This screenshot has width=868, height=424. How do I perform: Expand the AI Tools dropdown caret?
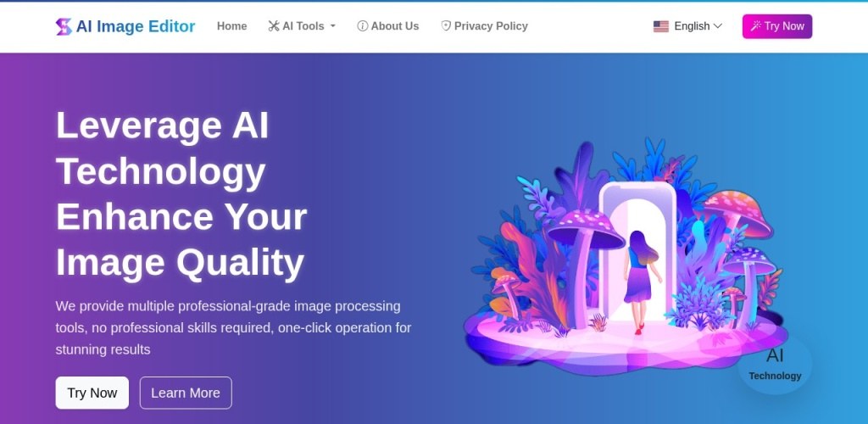pos(332,26)
